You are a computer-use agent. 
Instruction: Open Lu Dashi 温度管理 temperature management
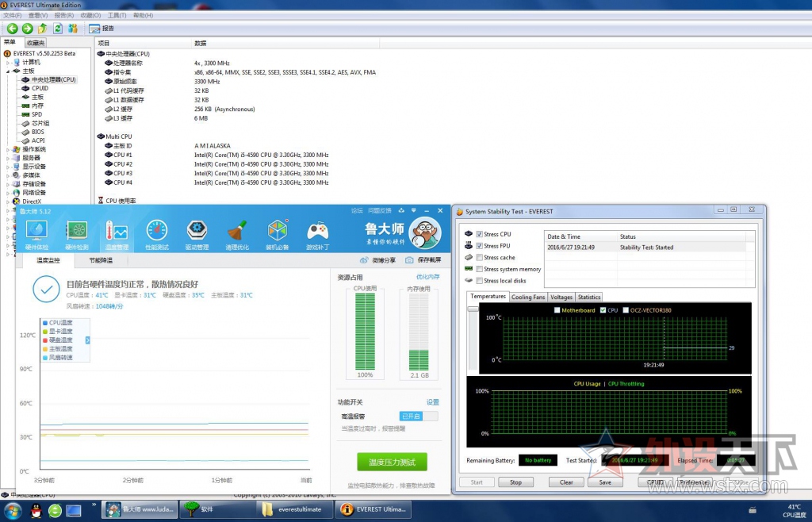click(x=117, y=235)
